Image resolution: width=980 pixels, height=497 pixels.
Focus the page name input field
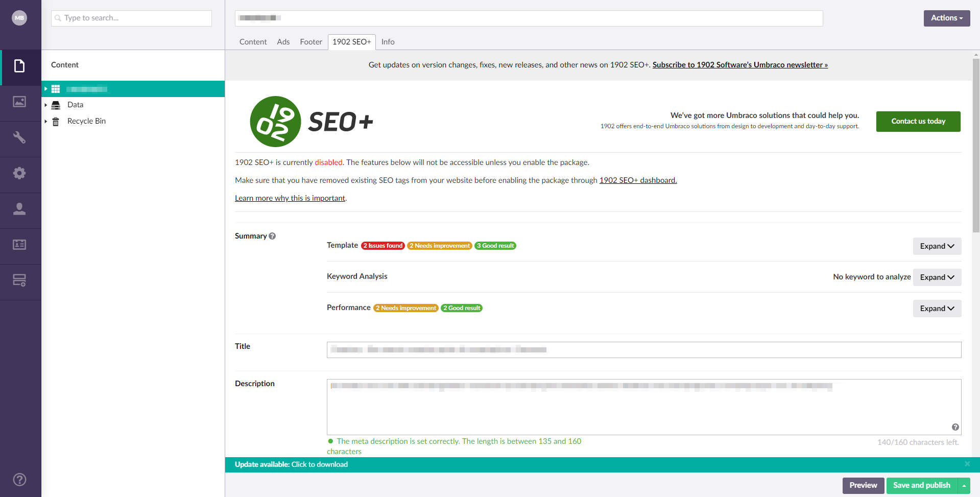pyautogui.click(x=529, y=18)
